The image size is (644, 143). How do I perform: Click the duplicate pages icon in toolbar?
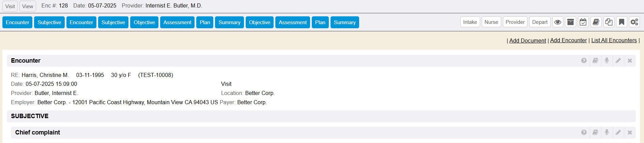(x=609, y=22)
